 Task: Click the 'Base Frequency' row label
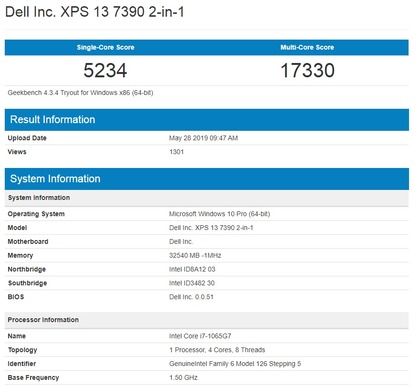pyautogui.click(x=33, y=378)
